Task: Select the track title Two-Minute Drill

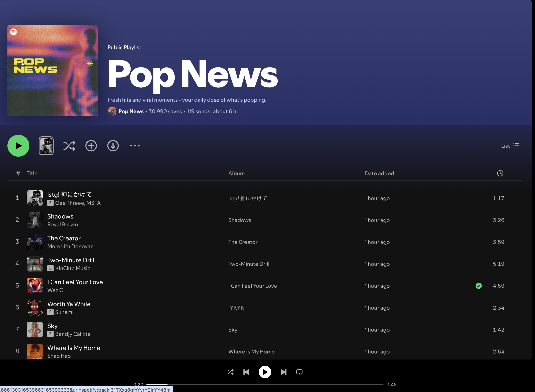Action: point(71,260)
